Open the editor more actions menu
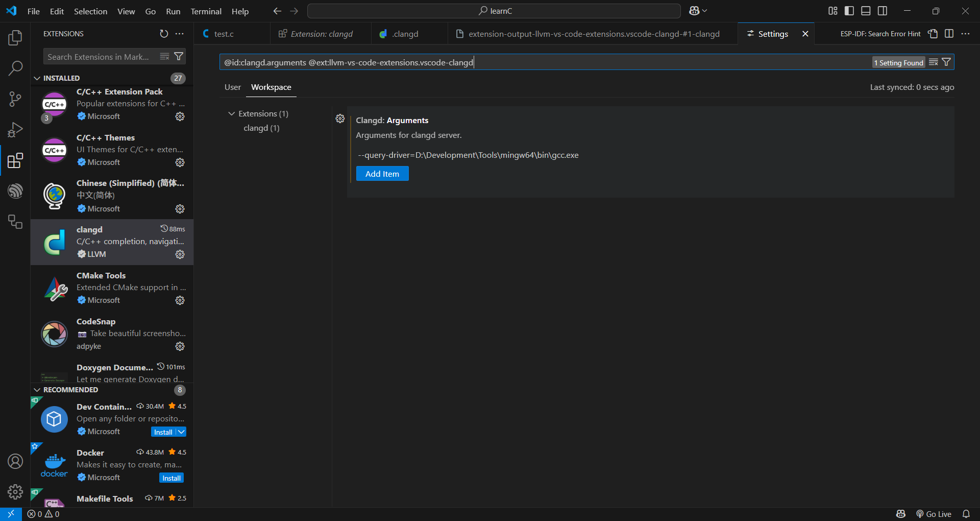Screen dimensions: 980x521 [x=966, y=34]
